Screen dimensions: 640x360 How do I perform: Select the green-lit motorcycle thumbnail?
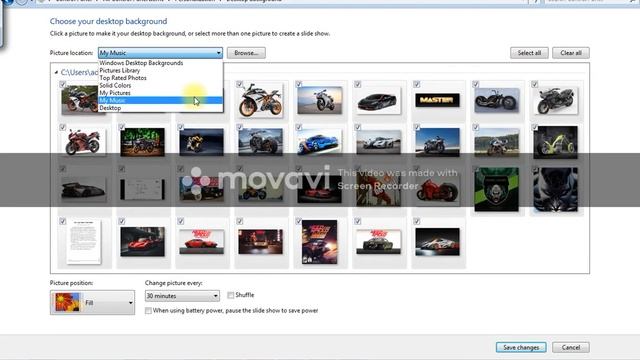point(142,142)
